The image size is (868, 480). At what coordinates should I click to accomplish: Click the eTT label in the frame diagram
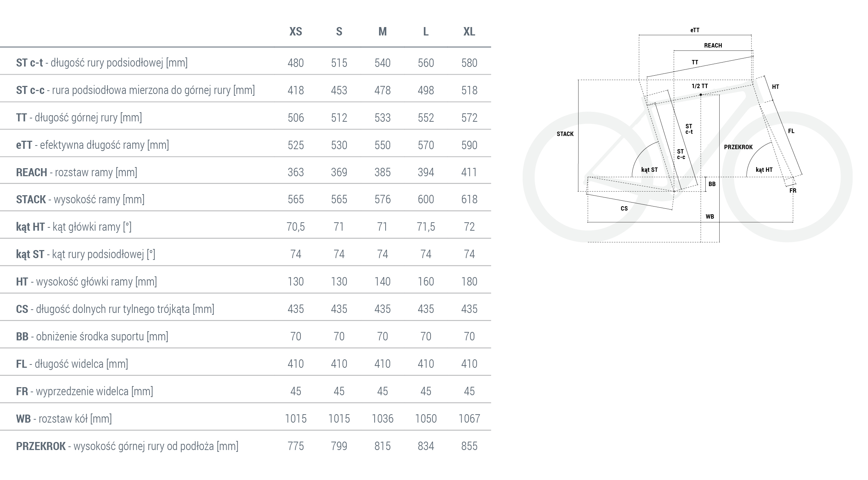695,30
